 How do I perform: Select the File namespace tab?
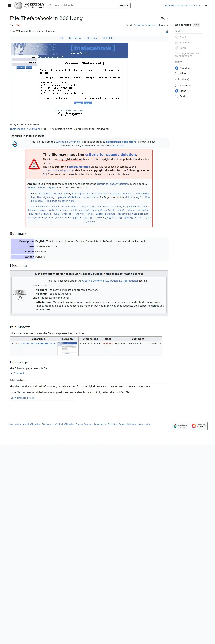(12, 25)
